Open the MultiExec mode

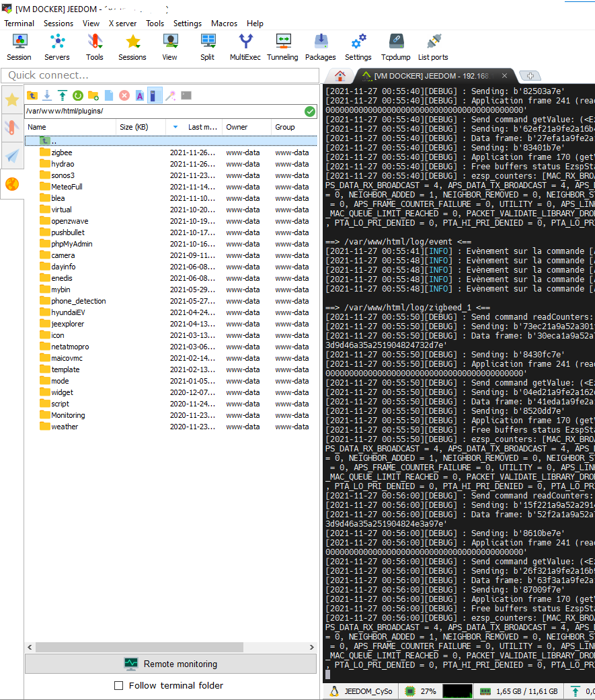tap(245, 46)
